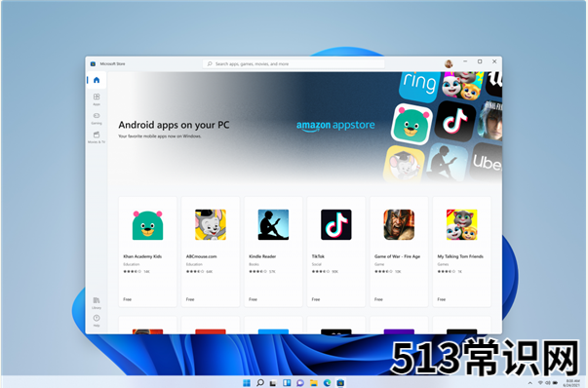Go to the Home page in sidebar
Viewport: 588px width, 388px height.
pos(97,80)
